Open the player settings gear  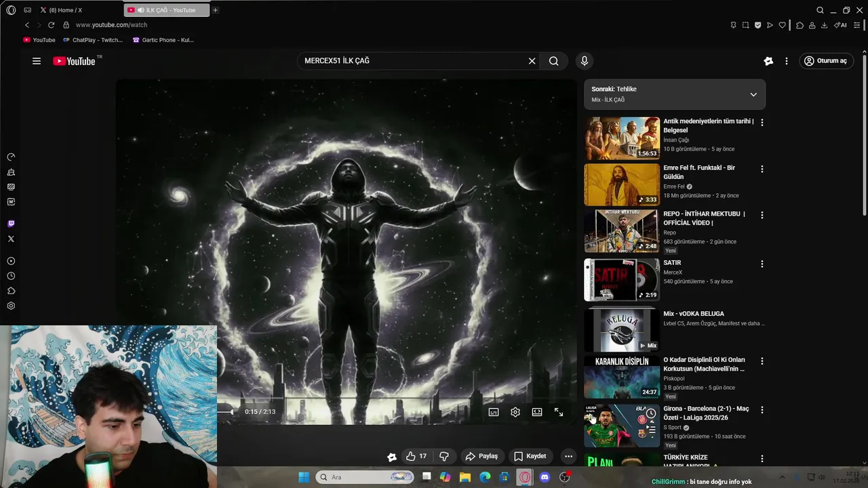pyautogui.click(x=515, y=412)
